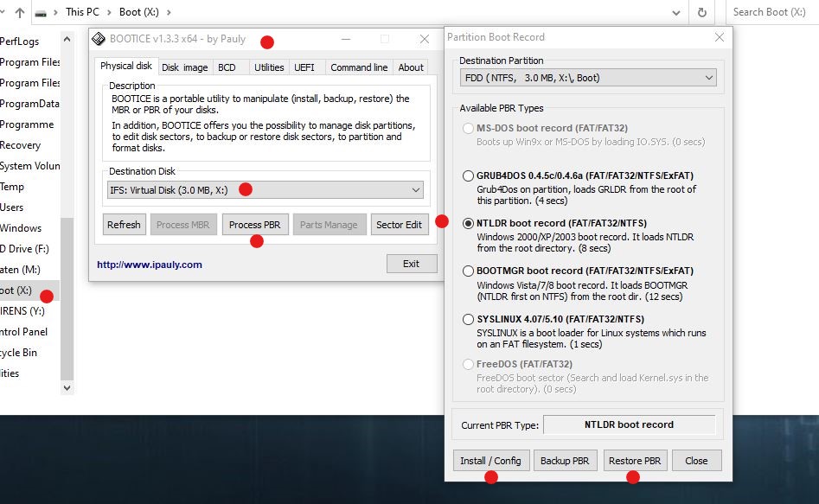Open Control Panel from navigation pane

23,332
